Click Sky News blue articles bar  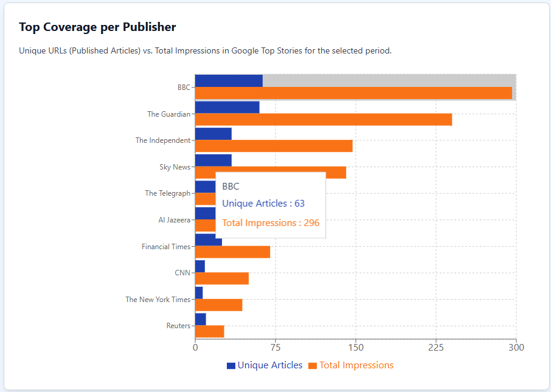click(213, 160)
